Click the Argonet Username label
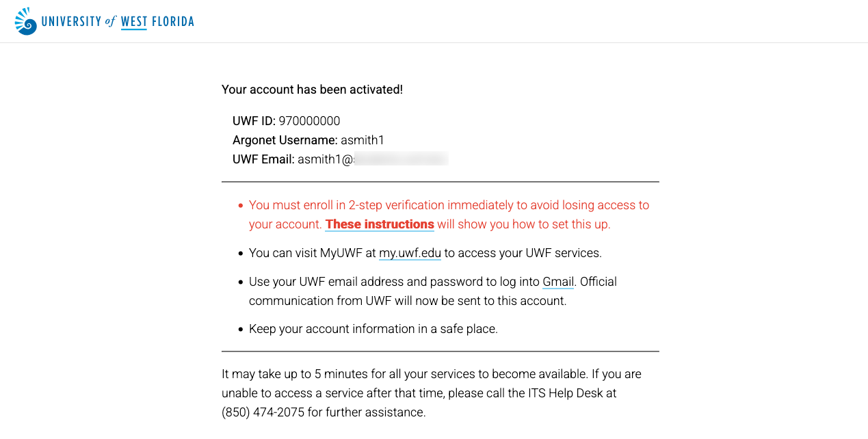 tap(285, 140)
